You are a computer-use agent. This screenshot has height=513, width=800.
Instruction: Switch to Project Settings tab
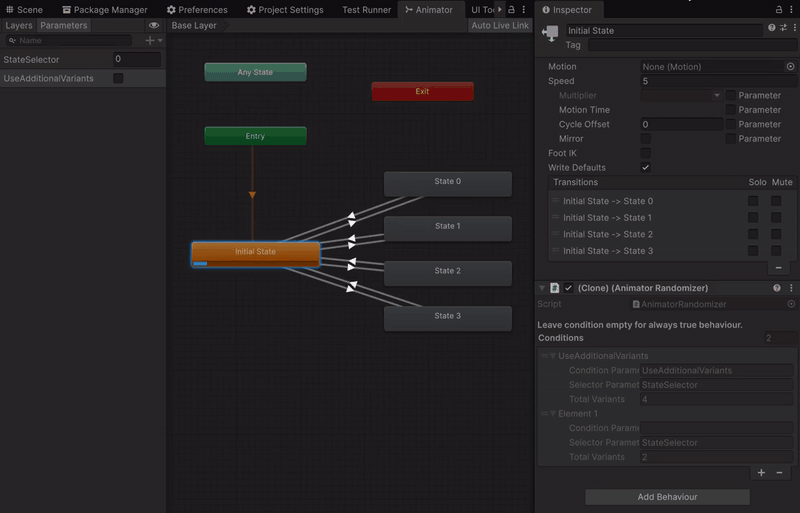(x=285, y=10)
